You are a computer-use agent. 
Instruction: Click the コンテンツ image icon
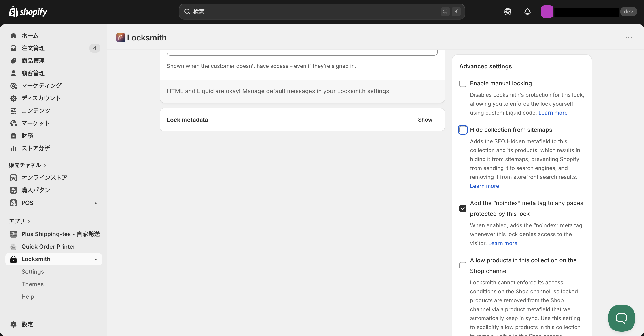tap(13, 111)
